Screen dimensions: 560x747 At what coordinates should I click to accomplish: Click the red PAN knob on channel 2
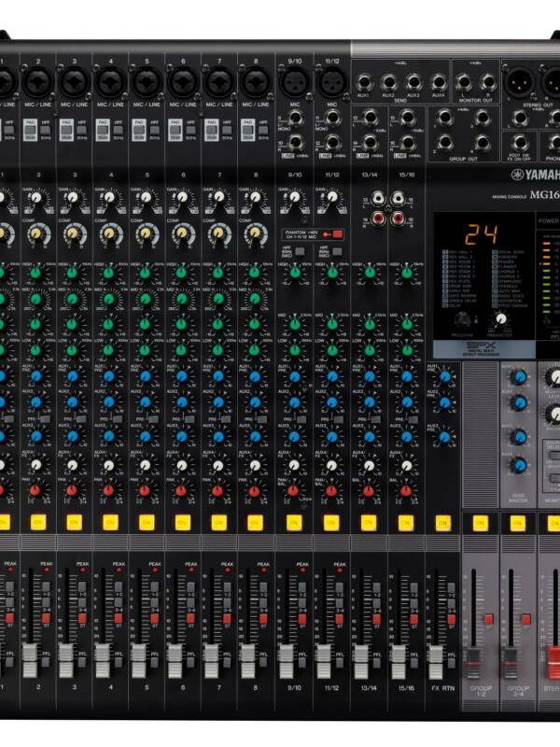coord(35,490)
